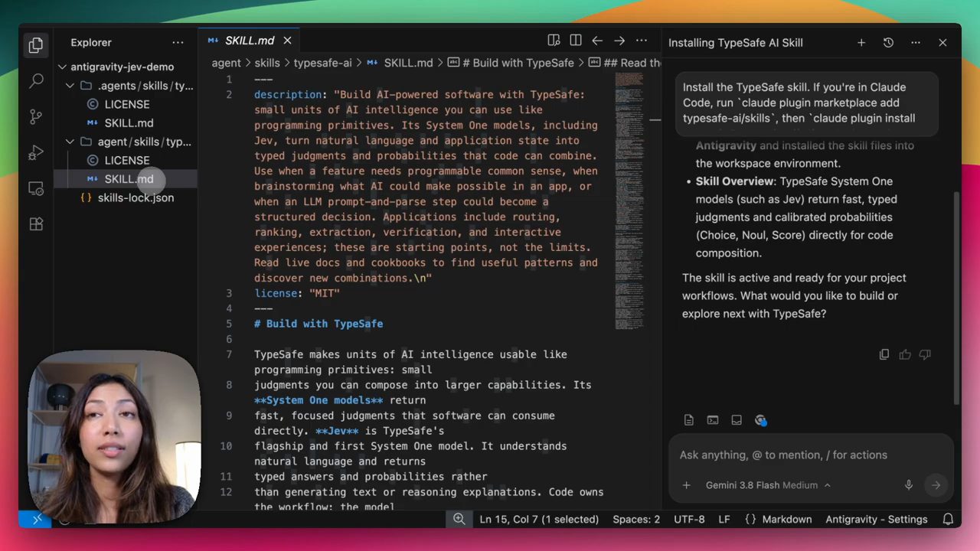Viewport: 980px width, 551px height.
Task: Select the SKILL.md editor tab
Action: tap(249, 41)
